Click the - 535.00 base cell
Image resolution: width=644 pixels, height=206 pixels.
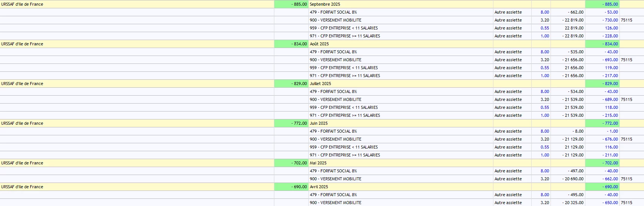[568, 52]
